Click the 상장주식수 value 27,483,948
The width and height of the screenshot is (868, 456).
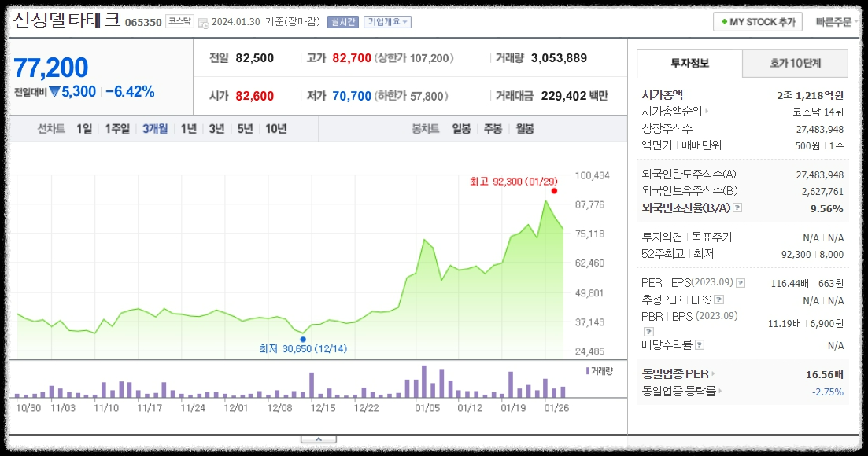[x=820, y=130]
